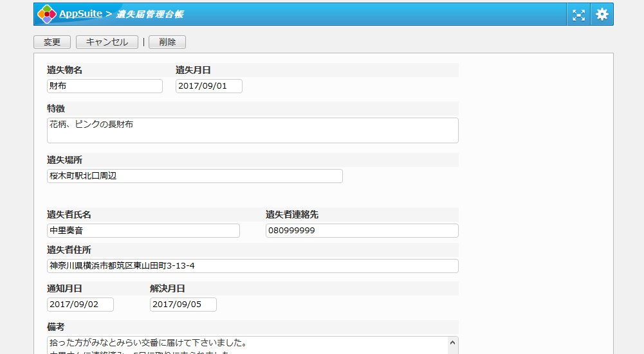The height and width of the screenshot is (354, 644).
Task: Click the 遺失者連絡先 phone number field
Action: click(x=362, y=231)
